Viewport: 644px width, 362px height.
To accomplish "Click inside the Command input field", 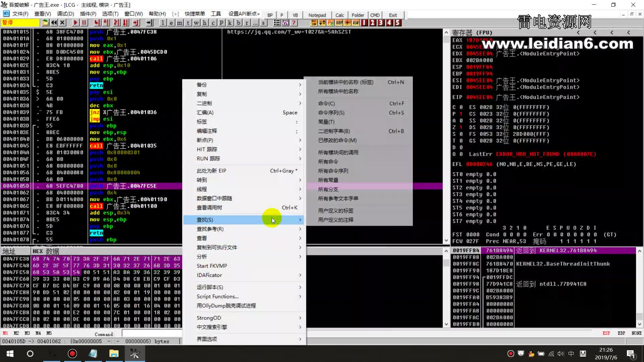I will click(152, 334).
